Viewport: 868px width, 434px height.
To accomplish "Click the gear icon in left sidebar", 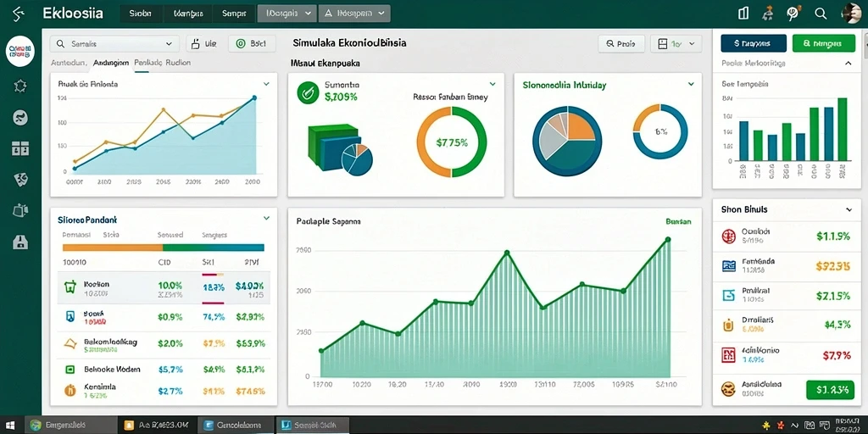I will 20,86.
